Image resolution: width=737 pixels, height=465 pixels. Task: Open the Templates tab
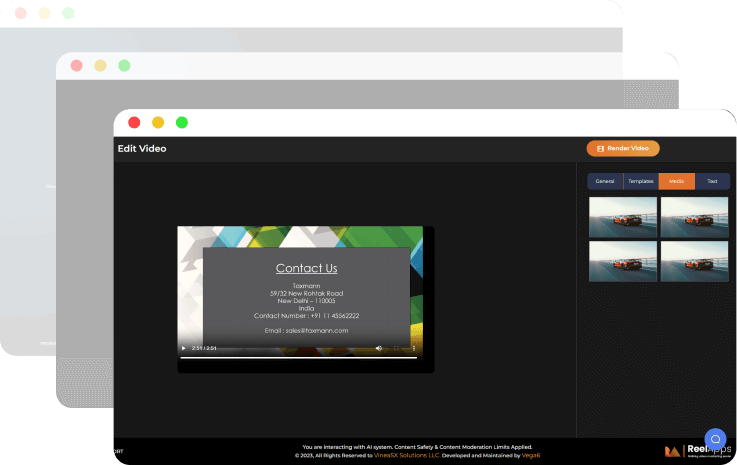click(641, 181)
